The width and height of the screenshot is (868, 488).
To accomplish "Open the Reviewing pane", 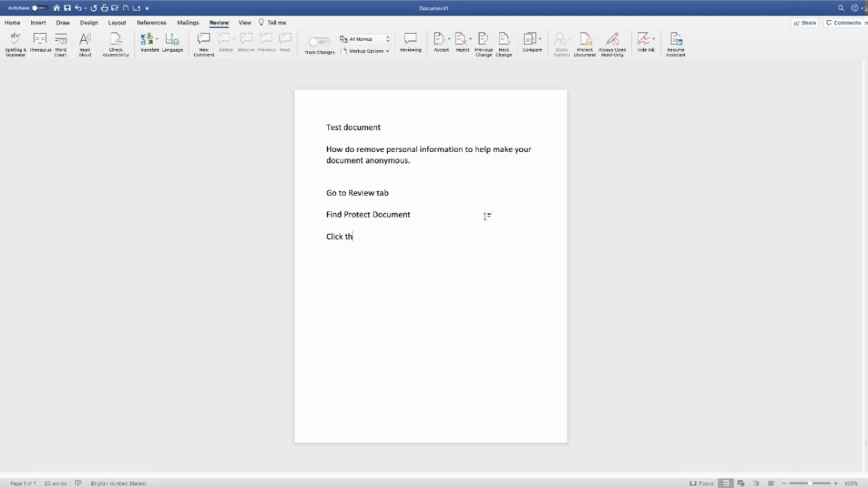I will [410, 43].
